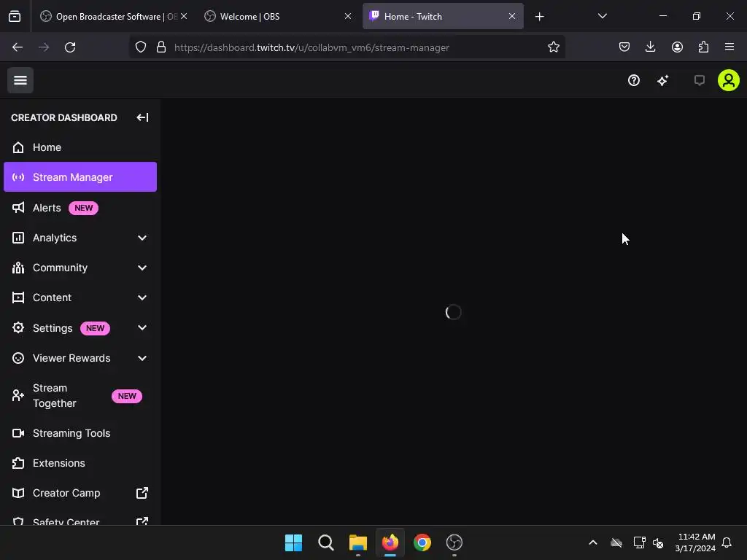The height and width of the screenshot is (560, 747).
Task: Open File Explorer from the taskbar
Action: pyautogui.click(x=357, y=542)
